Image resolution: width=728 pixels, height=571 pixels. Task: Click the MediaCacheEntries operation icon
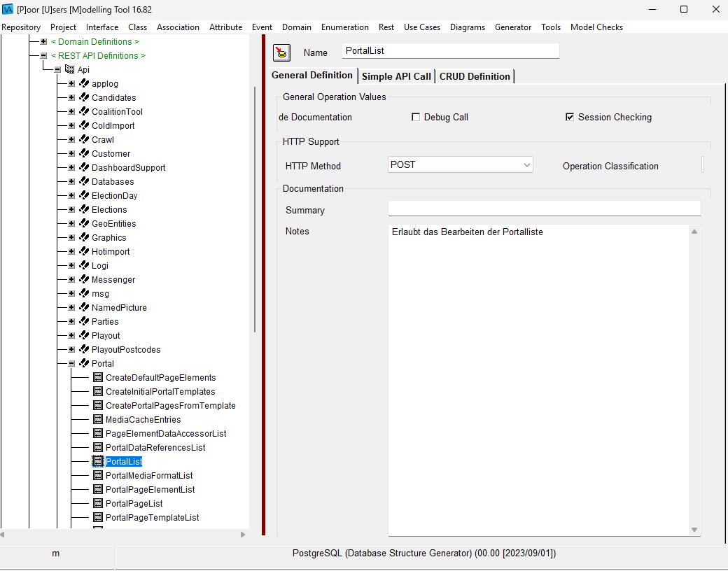(98, 419)
